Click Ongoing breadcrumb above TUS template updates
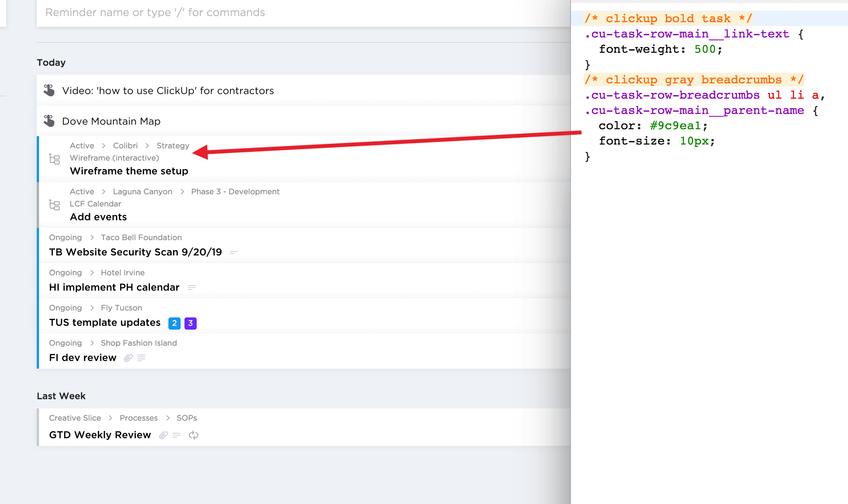848x504 pixels. click(x=65, y=308)
